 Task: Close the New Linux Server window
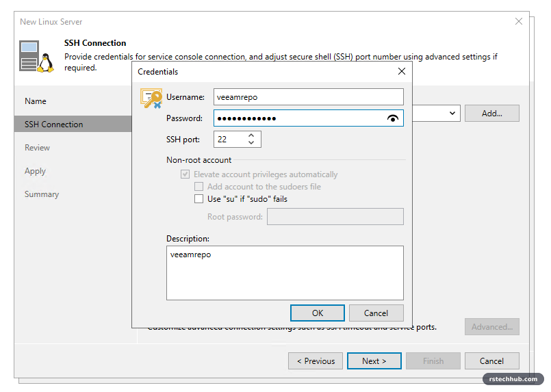[x=519, y=21]
